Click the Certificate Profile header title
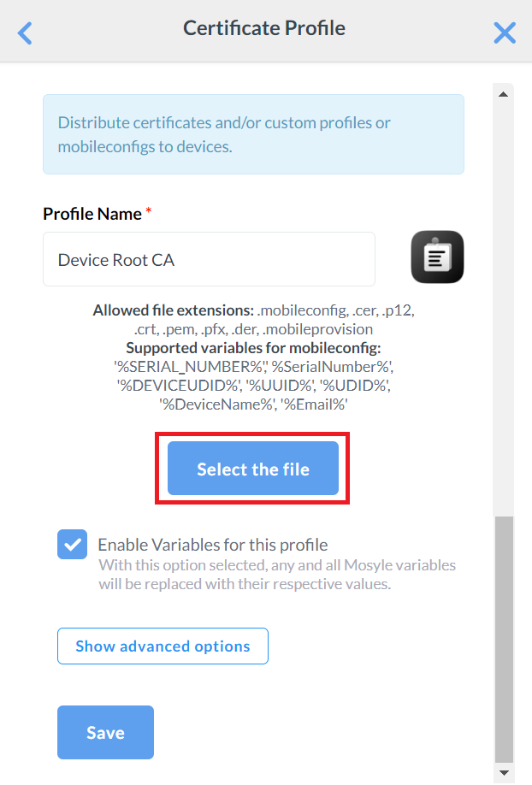 (264, 28)
